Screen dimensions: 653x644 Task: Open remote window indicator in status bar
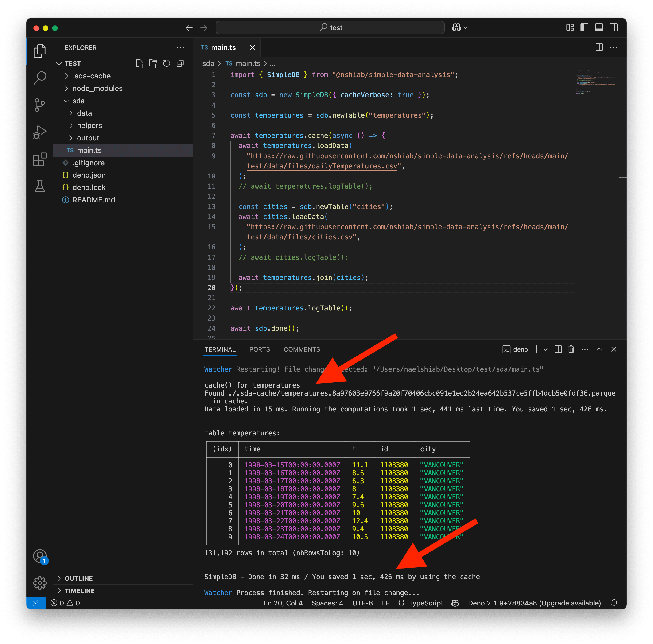click(x=36, y=603)
